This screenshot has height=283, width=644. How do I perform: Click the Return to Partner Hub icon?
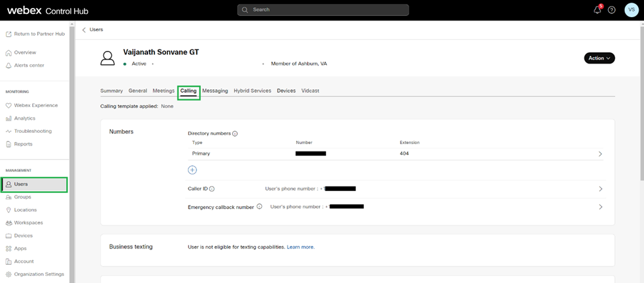coord(9,34)
